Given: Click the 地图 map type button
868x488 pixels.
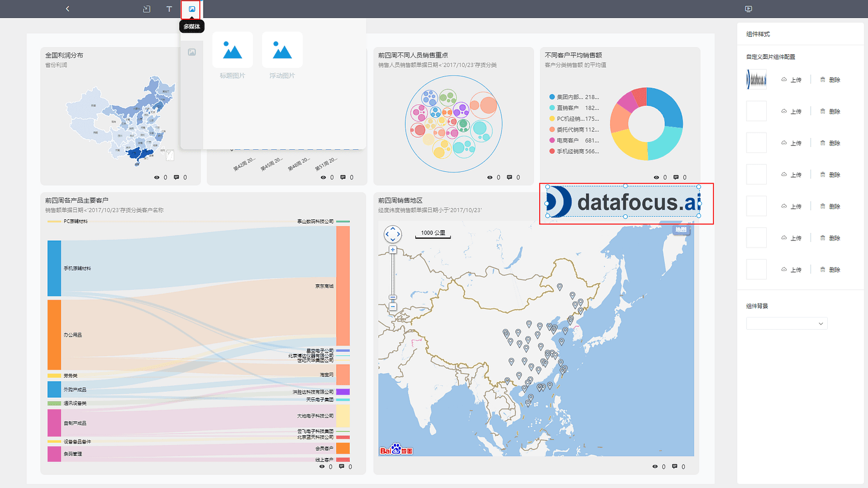Looking at the screenshot, I should 681,230.
